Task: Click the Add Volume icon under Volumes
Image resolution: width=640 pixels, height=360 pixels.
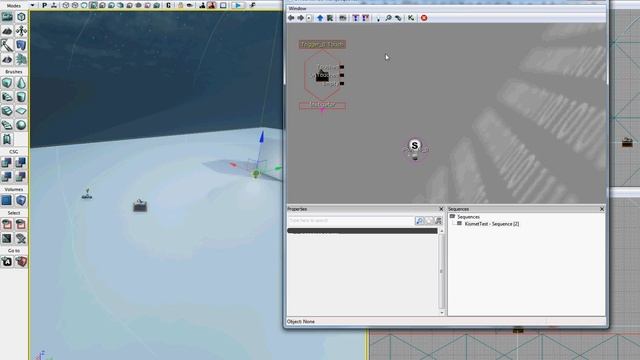Action: click(21, 200)
